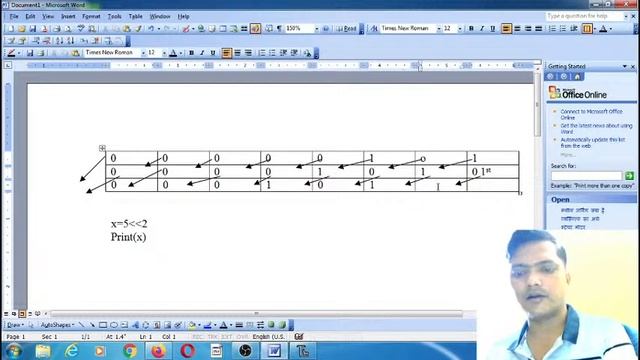Viewport: 640px width, 360px height.
Task: Open Google Chrome from the taskbar
Action: point(130,351)
